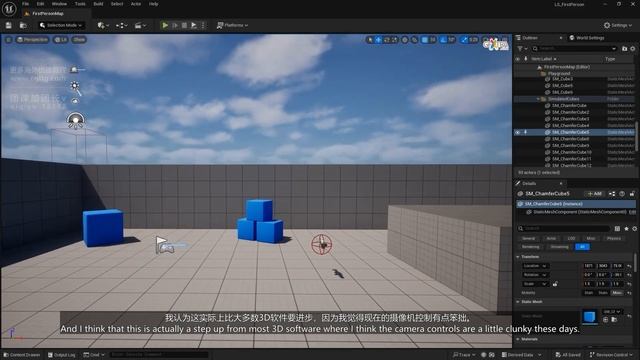Open the Settings dropdown at top right
640x360 pixels.
point(618,25)
